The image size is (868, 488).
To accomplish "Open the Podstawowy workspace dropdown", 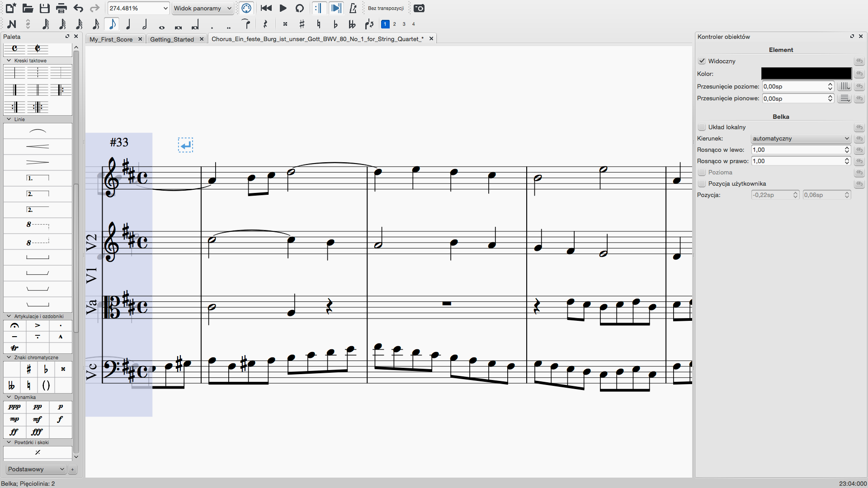I will pyautogui.click(x=36, y=469).
